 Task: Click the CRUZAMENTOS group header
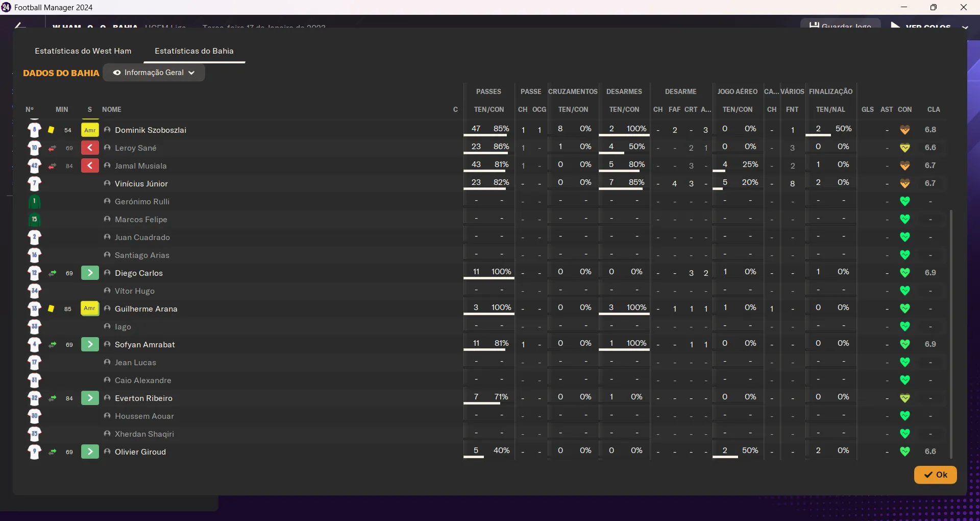coord(573,91)
